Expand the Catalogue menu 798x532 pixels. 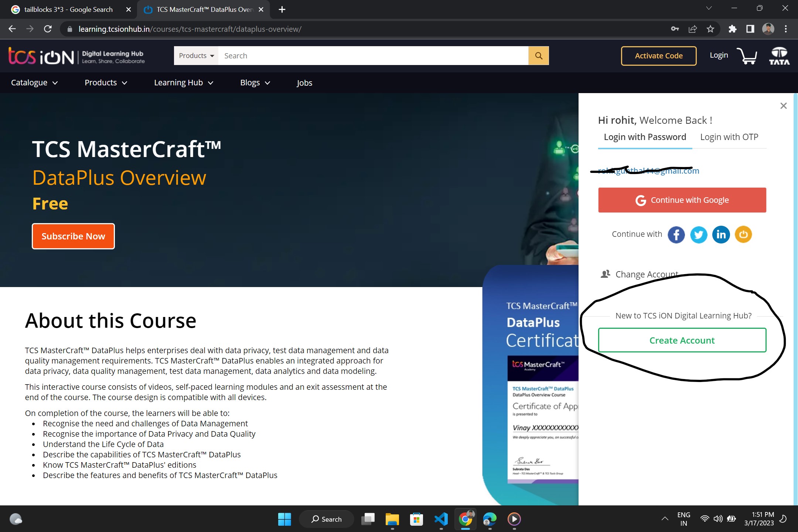pyautogui.click(x=34, y=83)
